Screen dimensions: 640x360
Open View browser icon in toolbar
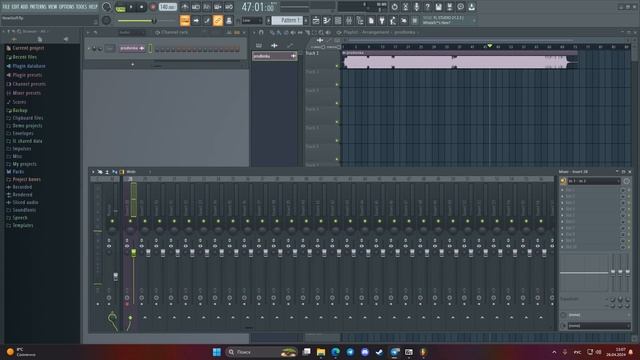point(360,20)
